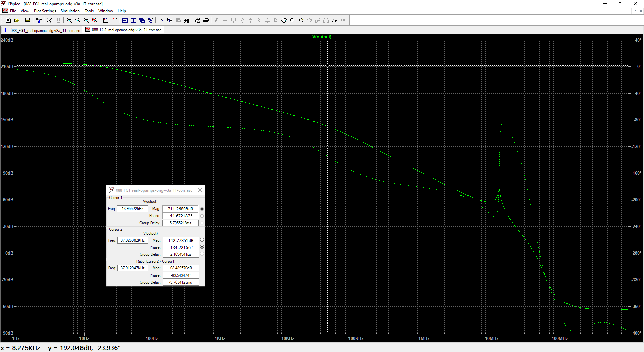Viewport: 644px width, 352px height.
Task: Open the Tools menu
Action: pyautogui.click(x=89, y=11)
